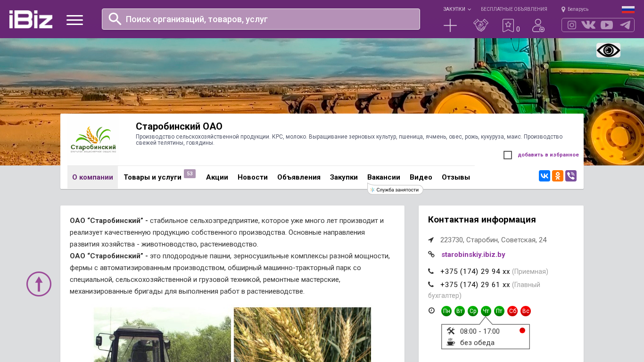Open the iBiz home logo
This screenshot has width=644, height=362.
pos(31,19)
